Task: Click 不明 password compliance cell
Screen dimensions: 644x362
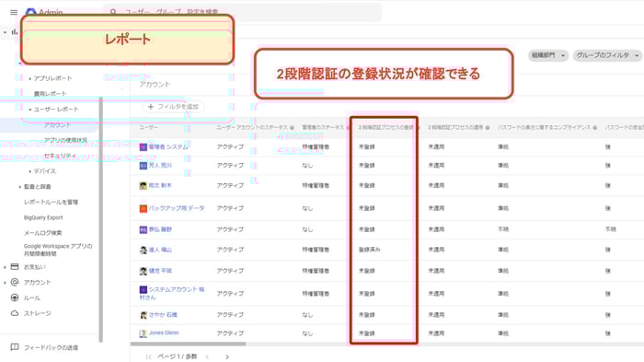Action: click(503, 229)
